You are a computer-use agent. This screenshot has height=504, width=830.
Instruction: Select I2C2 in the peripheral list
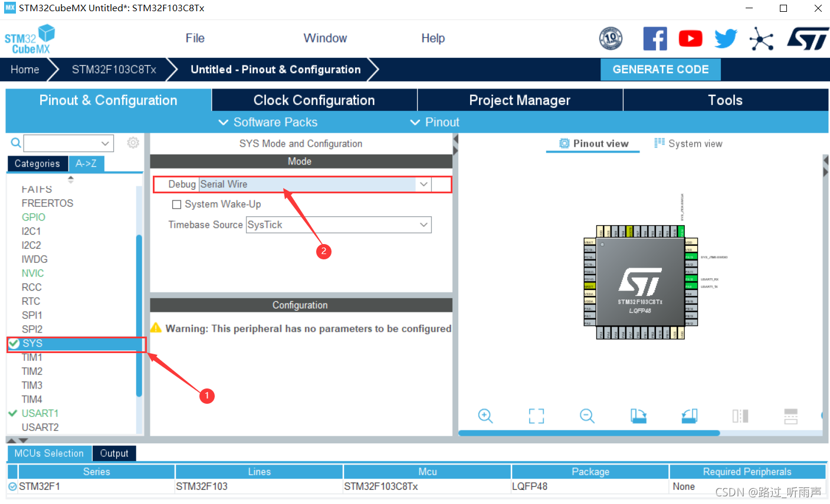coord(31,245)
